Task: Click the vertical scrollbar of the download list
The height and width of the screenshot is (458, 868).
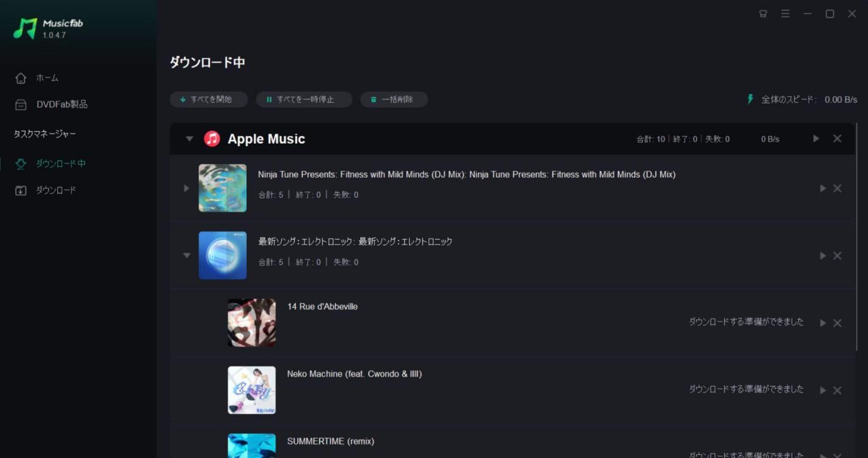Action: [x=857, y=237]
